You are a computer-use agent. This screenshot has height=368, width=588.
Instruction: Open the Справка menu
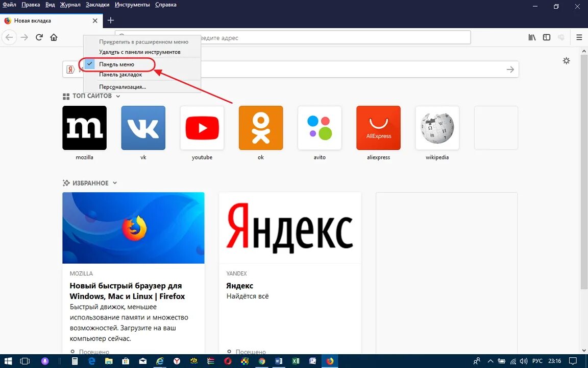(x=166, y=5)
